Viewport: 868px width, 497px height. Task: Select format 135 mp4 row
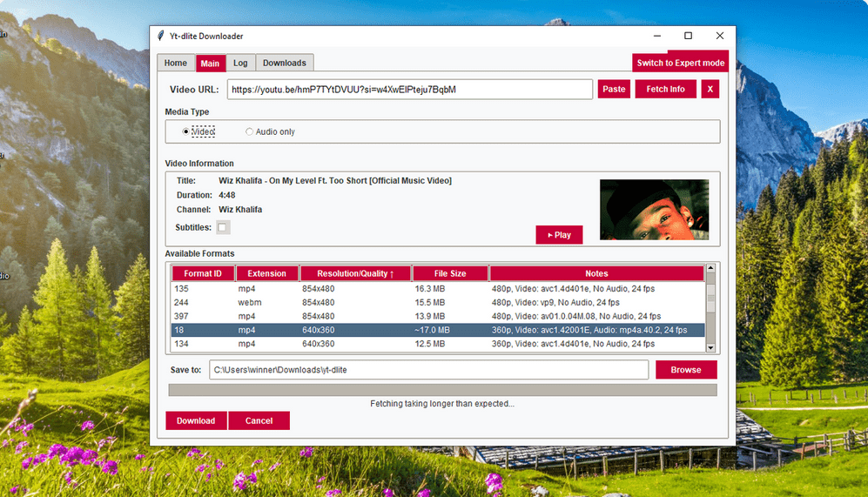438,289
